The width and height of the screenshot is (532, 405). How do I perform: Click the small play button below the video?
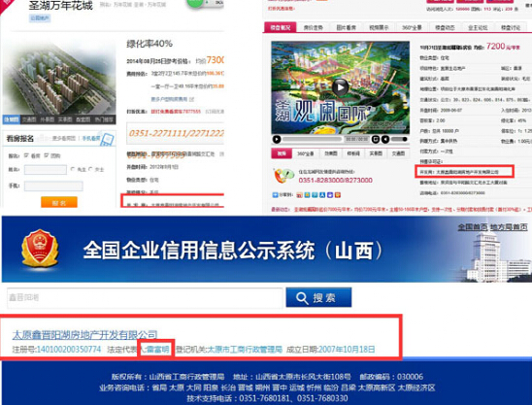(x=277, y=139)
